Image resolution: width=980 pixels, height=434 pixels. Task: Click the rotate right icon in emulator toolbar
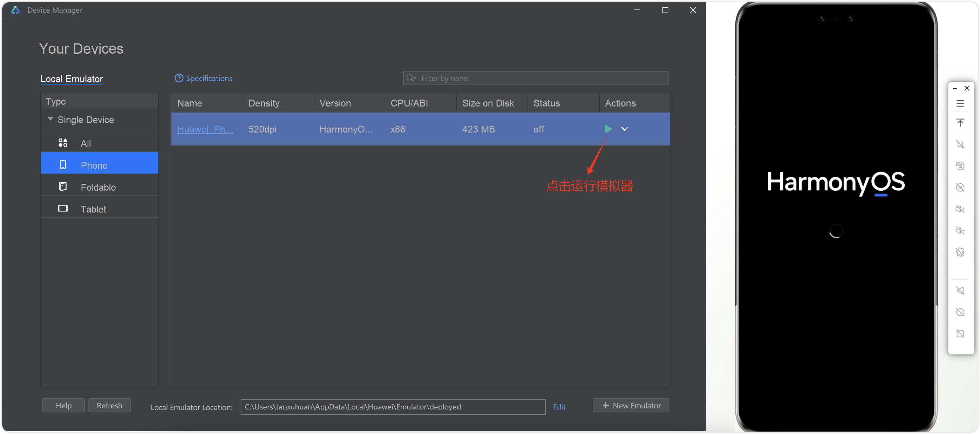960,187
